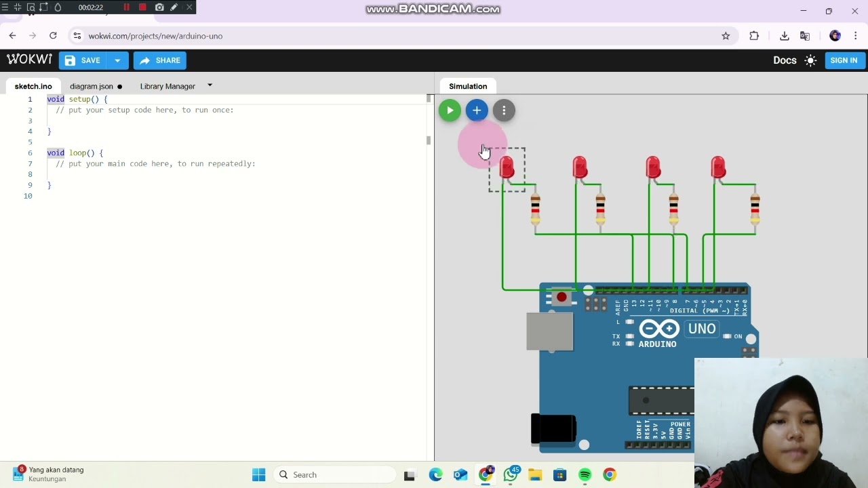Toggle the light/dark theme sun icon
The height and width of the screenshot is (488, 868).
[x=810, y=60]
